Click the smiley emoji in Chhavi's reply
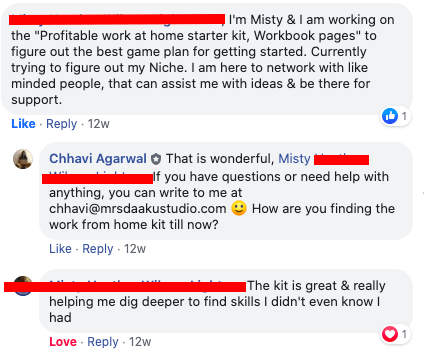This screenshot has height=362, width=424. [239, 208]
